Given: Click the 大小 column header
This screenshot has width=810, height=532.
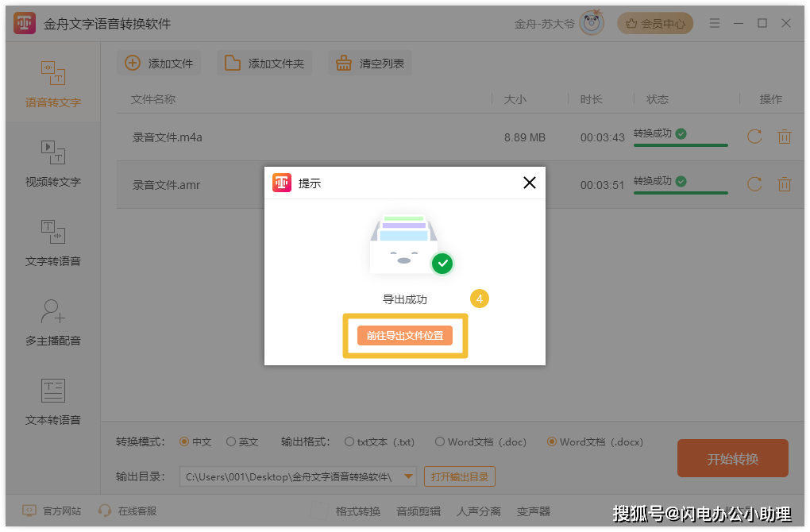Looking at the screenshot, I should tap(515, 99).
